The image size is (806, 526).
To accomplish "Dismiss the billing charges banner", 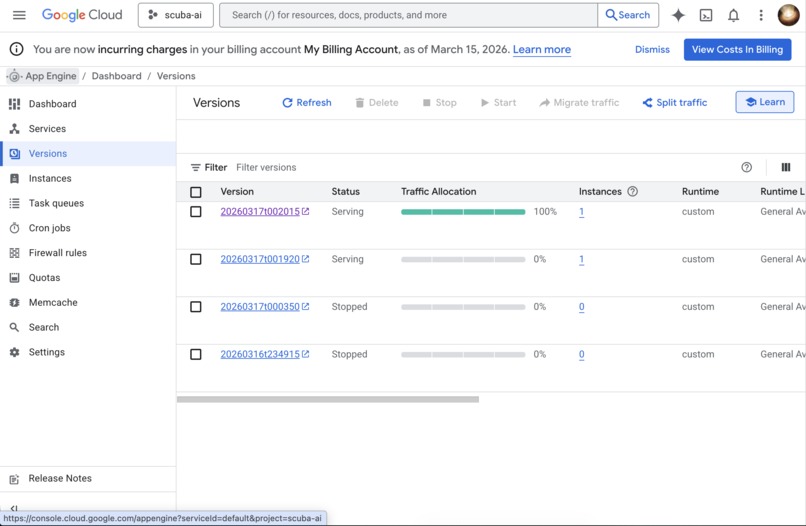I will point(652,49).
